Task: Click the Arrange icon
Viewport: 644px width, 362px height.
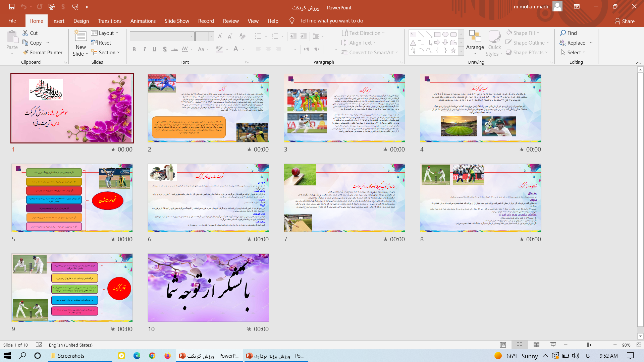Action: point(475,36)
